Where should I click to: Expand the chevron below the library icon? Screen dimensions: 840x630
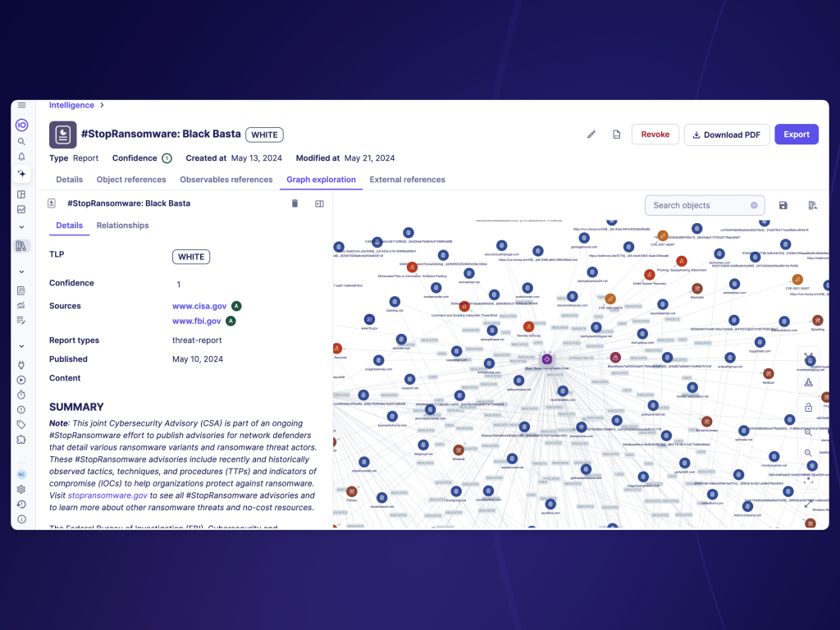[21, 272]
